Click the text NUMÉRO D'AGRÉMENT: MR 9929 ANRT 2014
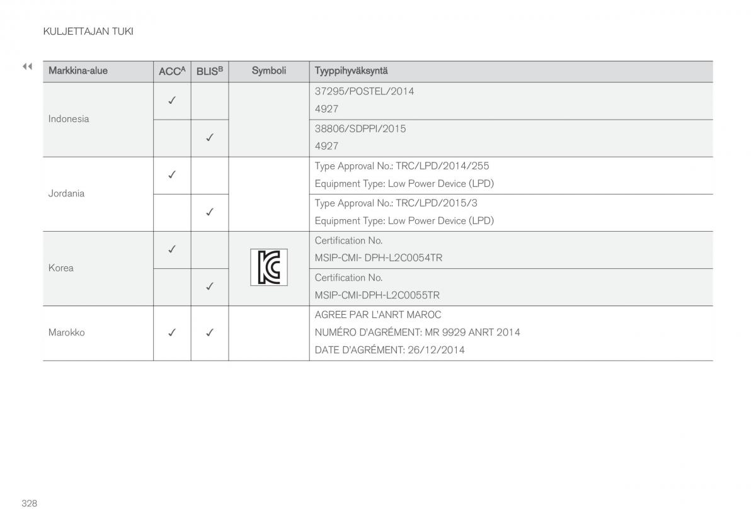 [418, 332]
